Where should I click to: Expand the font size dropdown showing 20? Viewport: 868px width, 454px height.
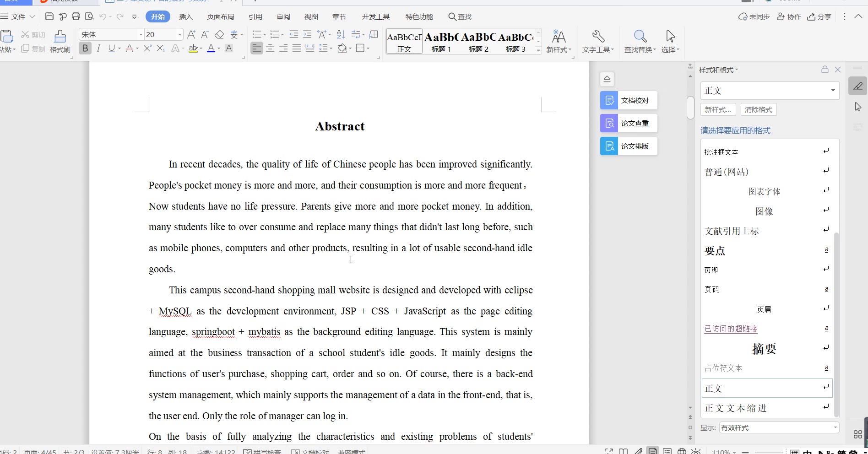(x=179, y=35)
